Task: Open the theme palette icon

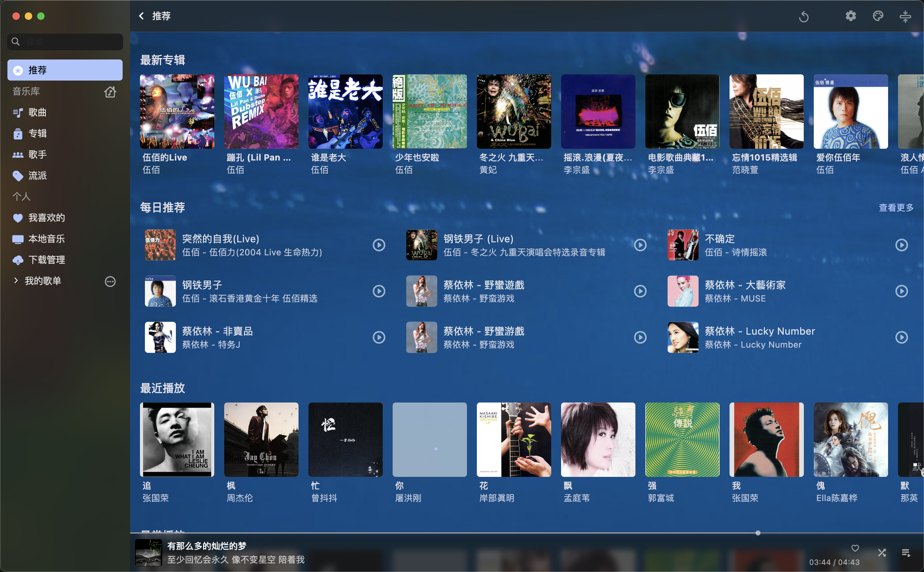Action: [x=878, y=16]
